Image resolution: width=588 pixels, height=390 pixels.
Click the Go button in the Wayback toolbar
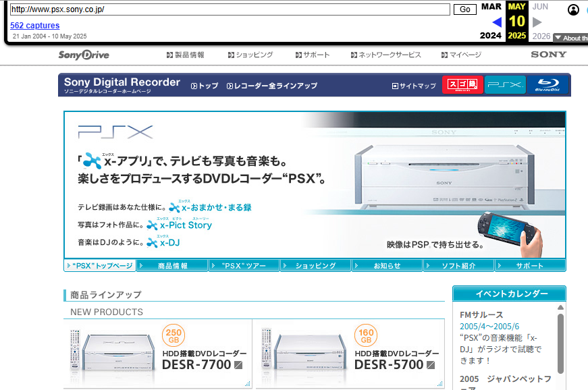(x=465, y=9)
